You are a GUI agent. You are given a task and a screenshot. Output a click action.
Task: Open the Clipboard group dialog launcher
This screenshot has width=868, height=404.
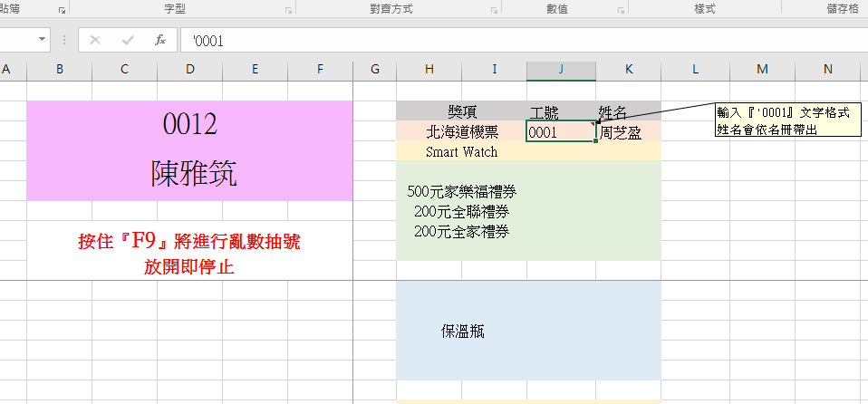point(62,10)
